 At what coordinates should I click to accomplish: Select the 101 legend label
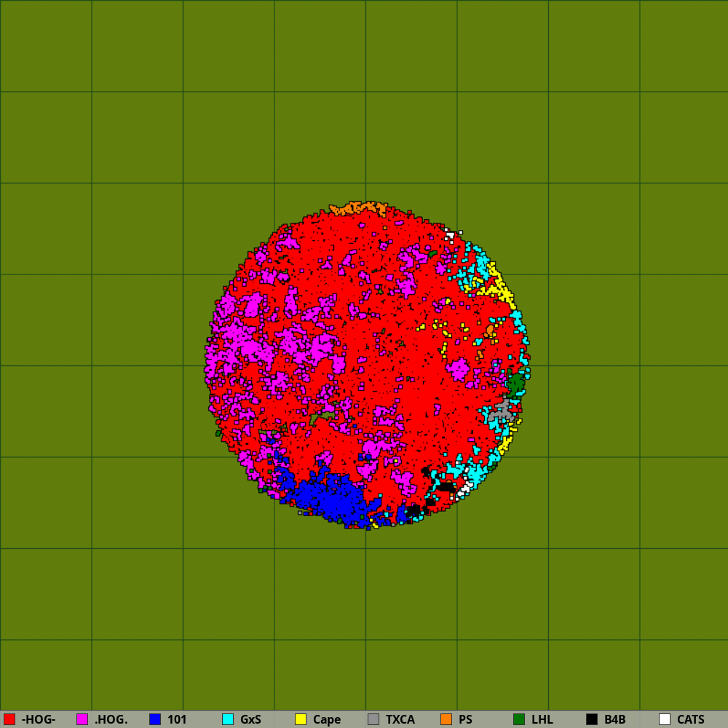[x=177, y=720]
